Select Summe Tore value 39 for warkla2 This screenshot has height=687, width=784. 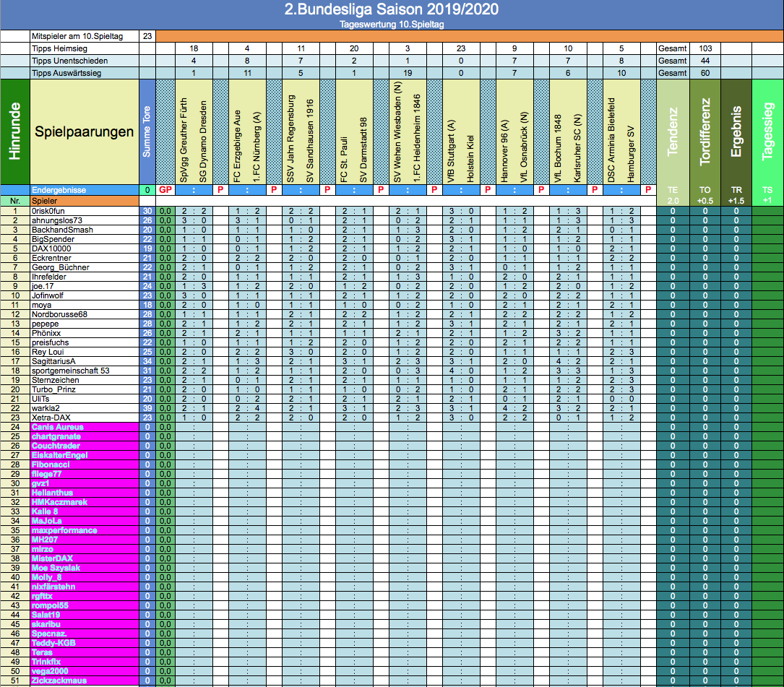147,408
